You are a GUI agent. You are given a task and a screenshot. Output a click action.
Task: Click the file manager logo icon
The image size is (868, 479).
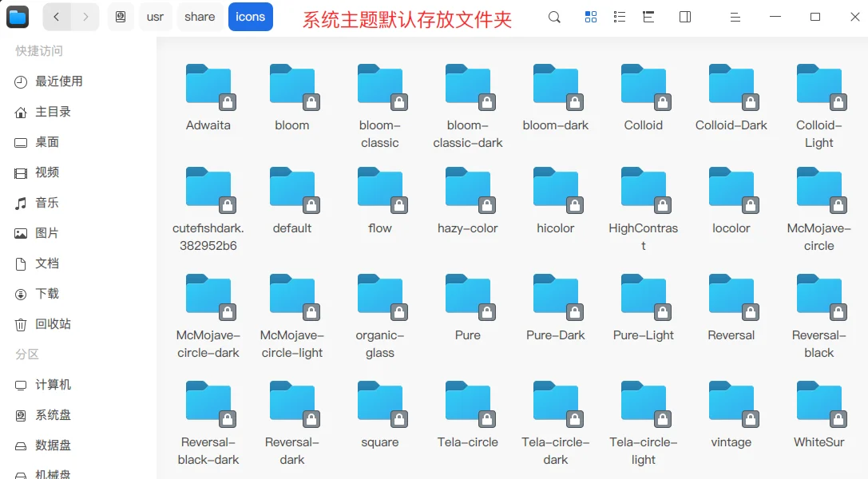18,16
